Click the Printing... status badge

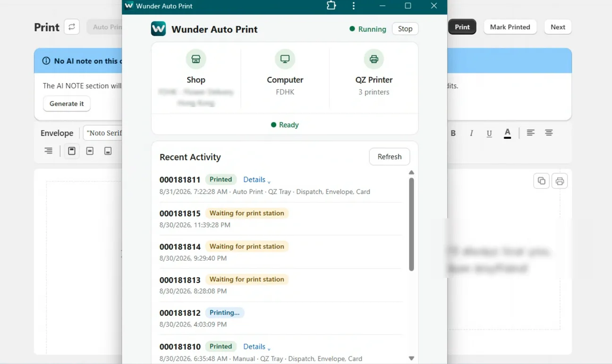(225, 313)
